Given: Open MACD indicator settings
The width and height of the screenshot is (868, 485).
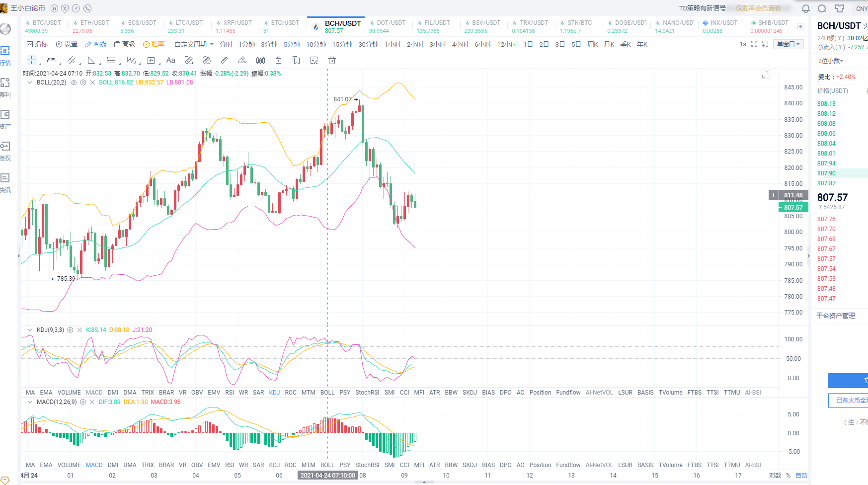Looking at the screenshot, I should (x=83, y=402).
